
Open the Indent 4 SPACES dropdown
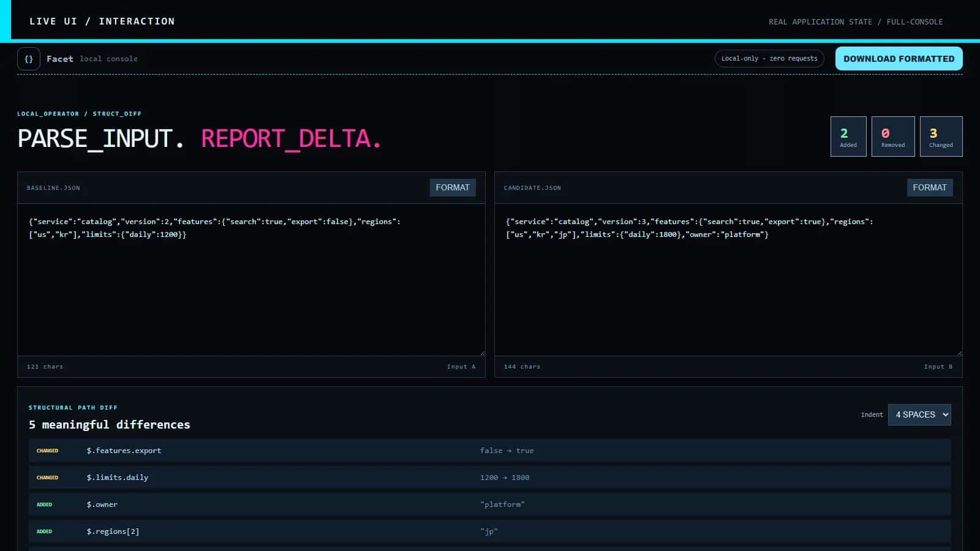919,414
